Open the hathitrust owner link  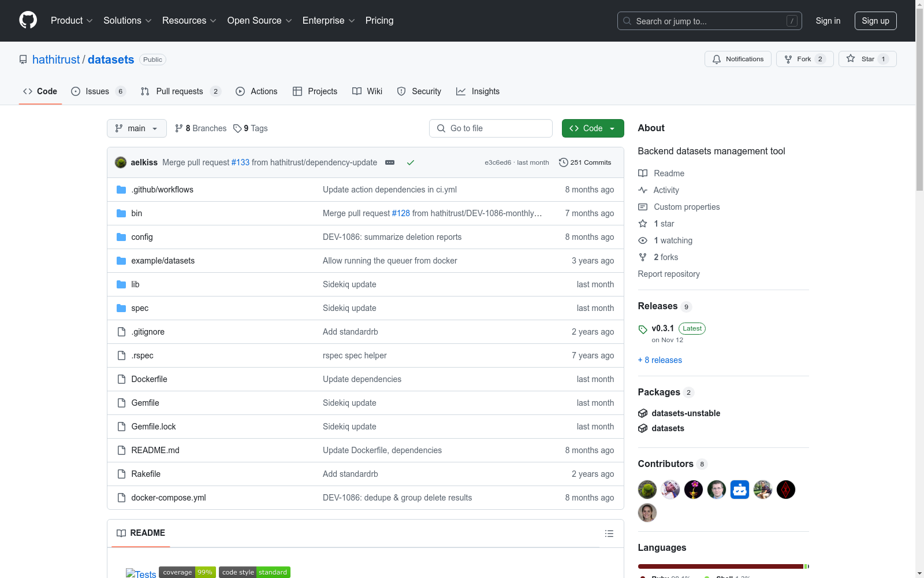pyautogui.click(x=56, y=60)
